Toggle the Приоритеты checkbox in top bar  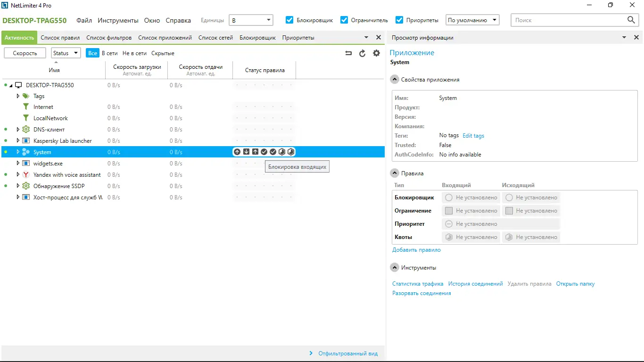399,20
